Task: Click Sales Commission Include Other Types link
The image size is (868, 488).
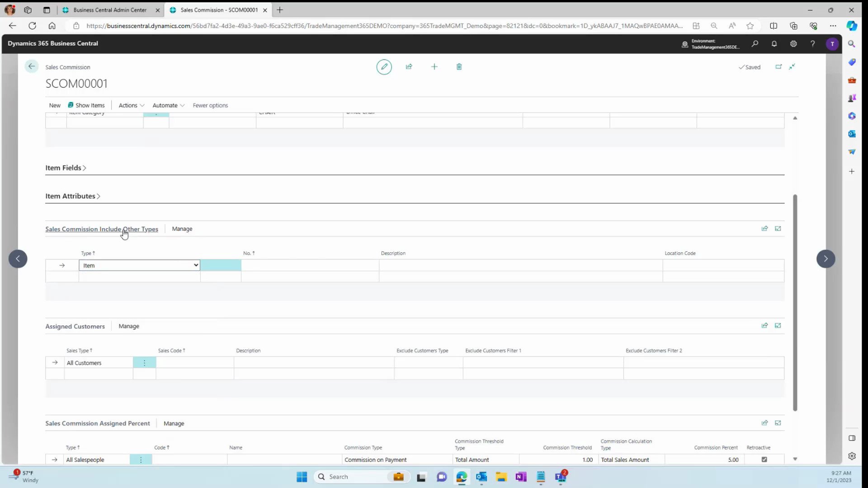Action: coord(101,229)
